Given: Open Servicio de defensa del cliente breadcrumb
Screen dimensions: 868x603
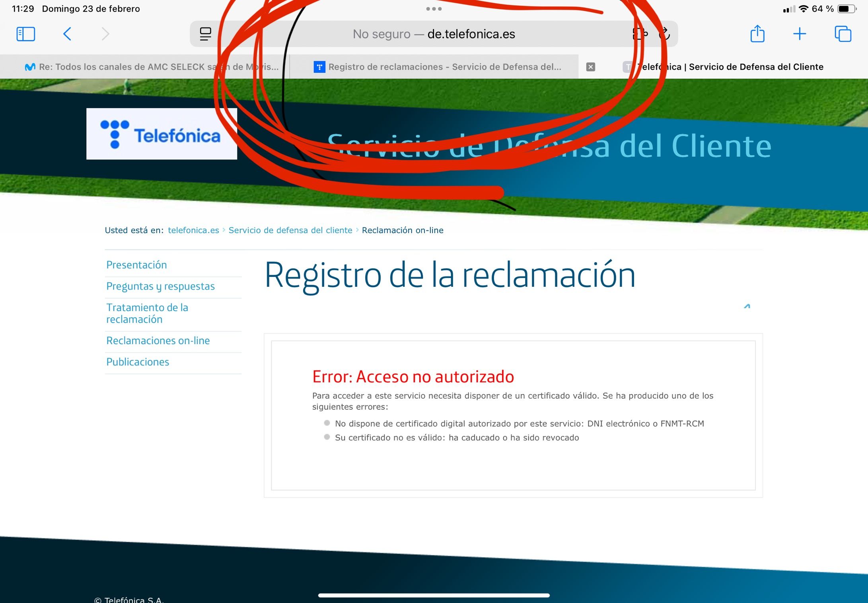Looking at the screenshot, I should click(290, 230).
